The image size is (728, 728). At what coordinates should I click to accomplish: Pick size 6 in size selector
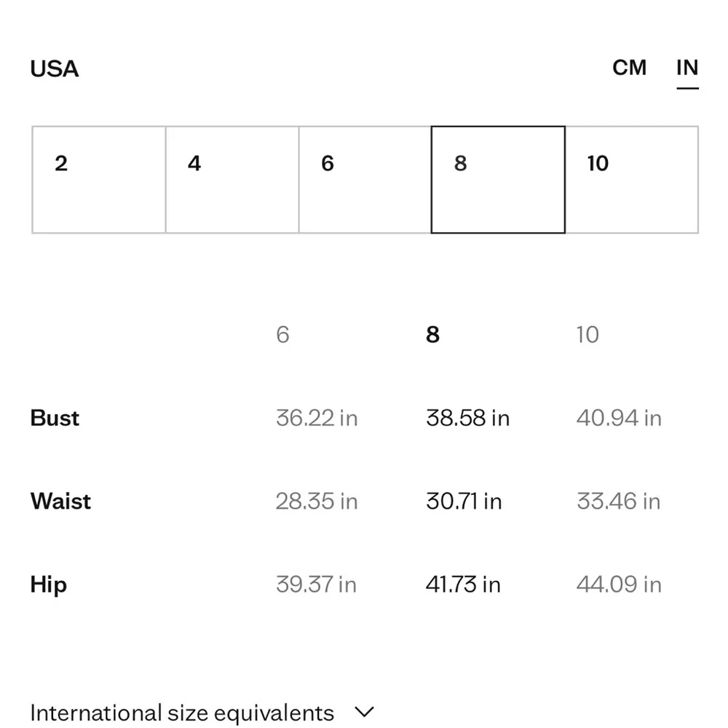365,180
